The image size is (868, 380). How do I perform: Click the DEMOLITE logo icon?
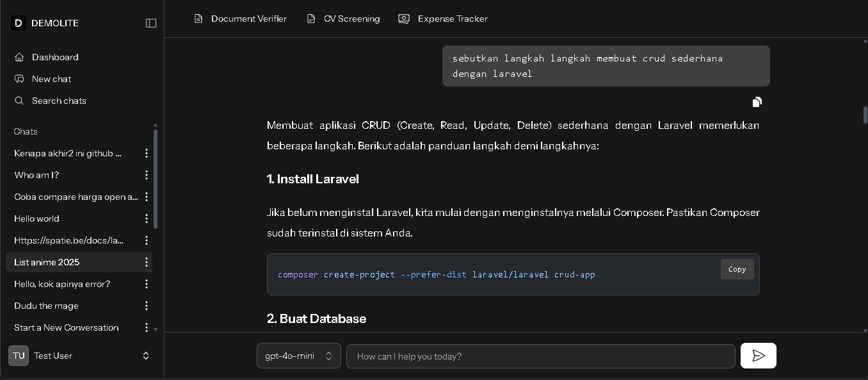click(19, 23)
